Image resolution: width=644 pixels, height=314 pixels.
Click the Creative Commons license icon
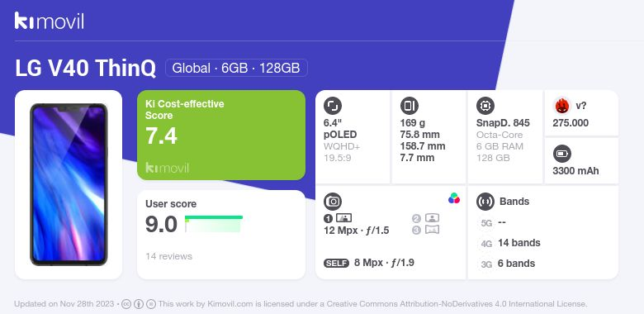pyautogui.click(x=126, y=304)
